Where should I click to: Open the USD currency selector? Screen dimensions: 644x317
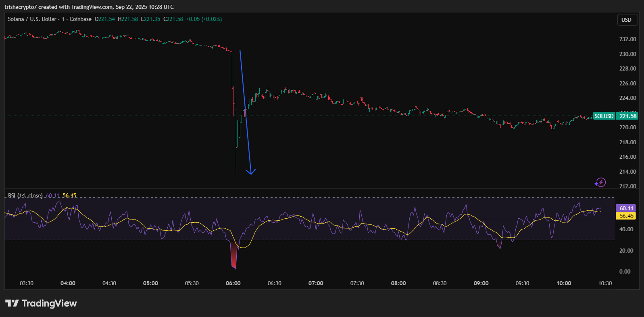point(627,20)
